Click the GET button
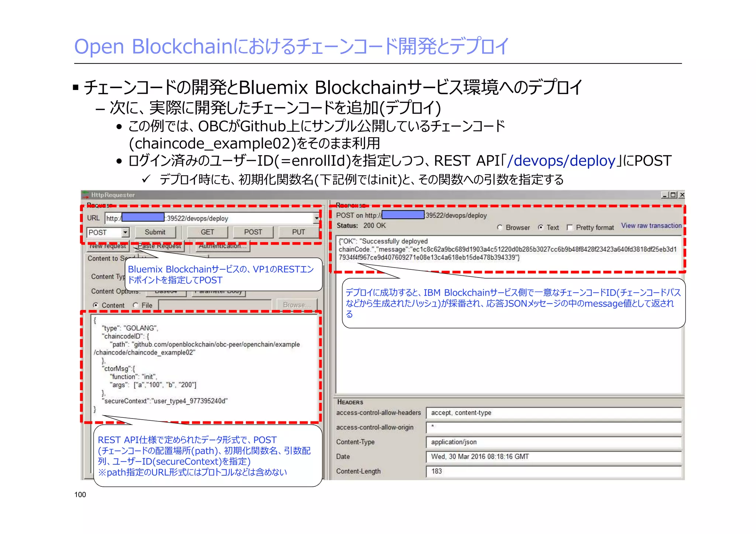Screen dimensions: 756x534 [207, 232]
